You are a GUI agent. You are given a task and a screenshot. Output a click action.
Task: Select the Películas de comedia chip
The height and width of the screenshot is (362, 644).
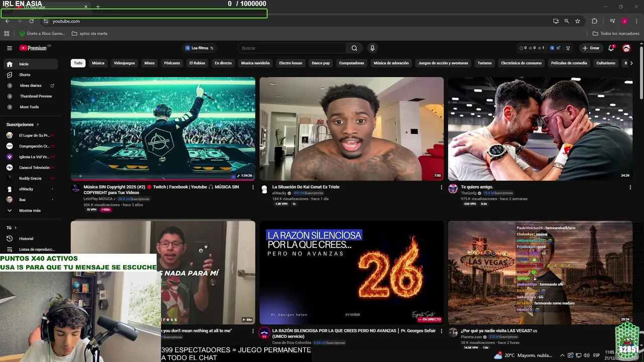coord(569,63)
